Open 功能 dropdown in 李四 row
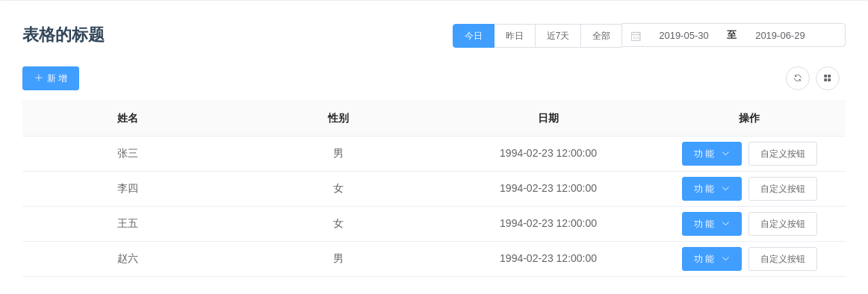 (x=711, y=189)
